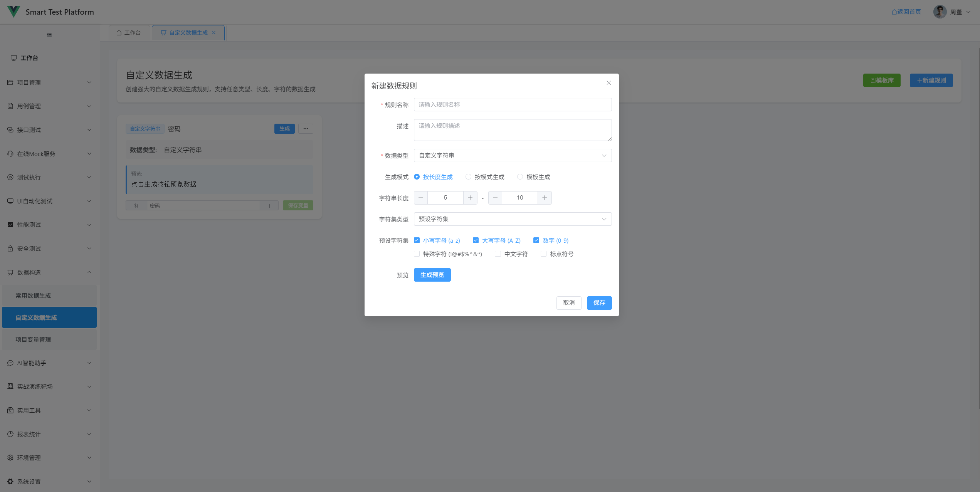Screen dimensions: 980x492
Task: Open the 字符集类型 dropdown
Action: pyautogui.click(x=512, y=219)
